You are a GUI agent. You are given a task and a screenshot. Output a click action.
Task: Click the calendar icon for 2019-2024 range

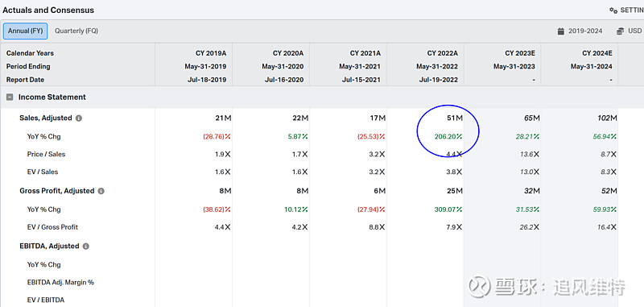click(x=560, y=31)
